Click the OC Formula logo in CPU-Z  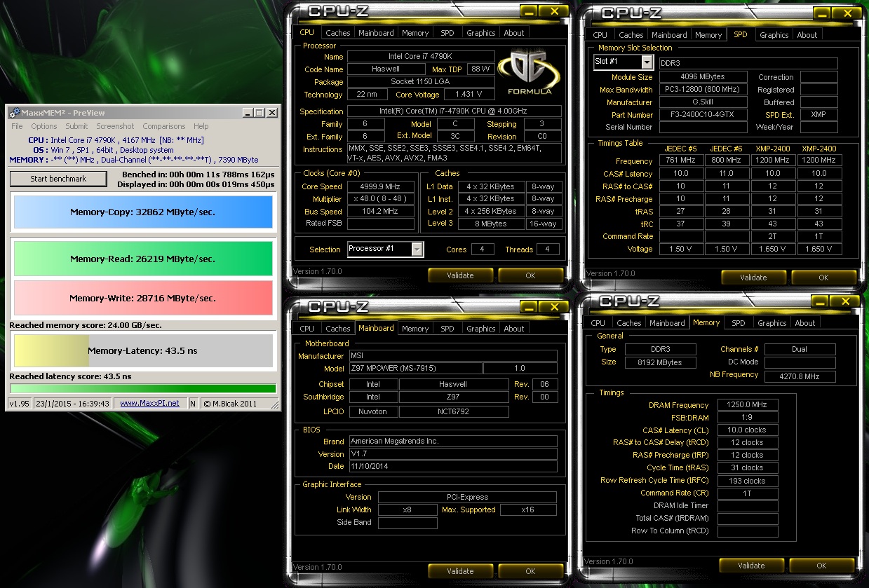coord(528,74)
